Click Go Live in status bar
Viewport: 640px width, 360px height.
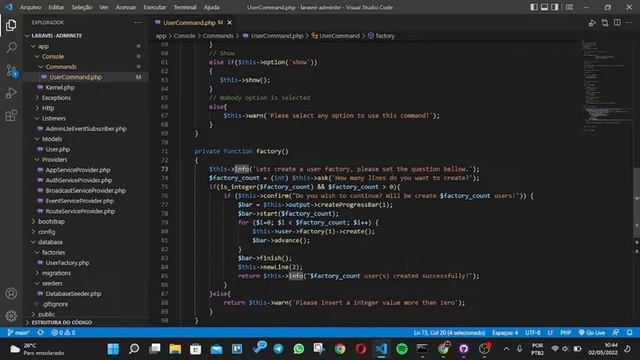coord(592,333)
